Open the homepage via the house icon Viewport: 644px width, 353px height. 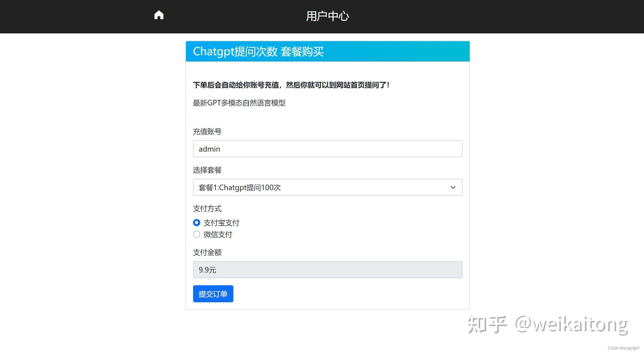(x=158, y=15)
